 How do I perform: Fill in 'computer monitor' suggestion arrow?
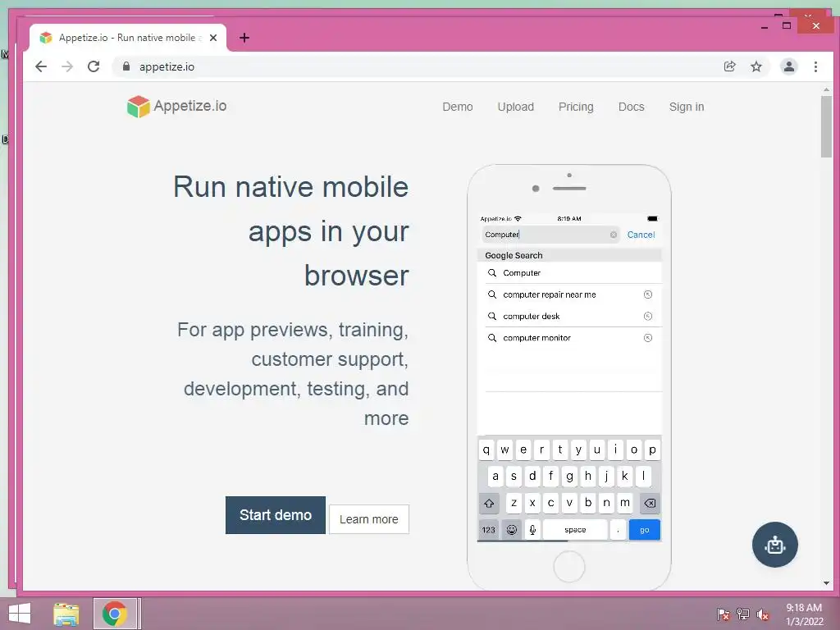click(x=648, y=338)
